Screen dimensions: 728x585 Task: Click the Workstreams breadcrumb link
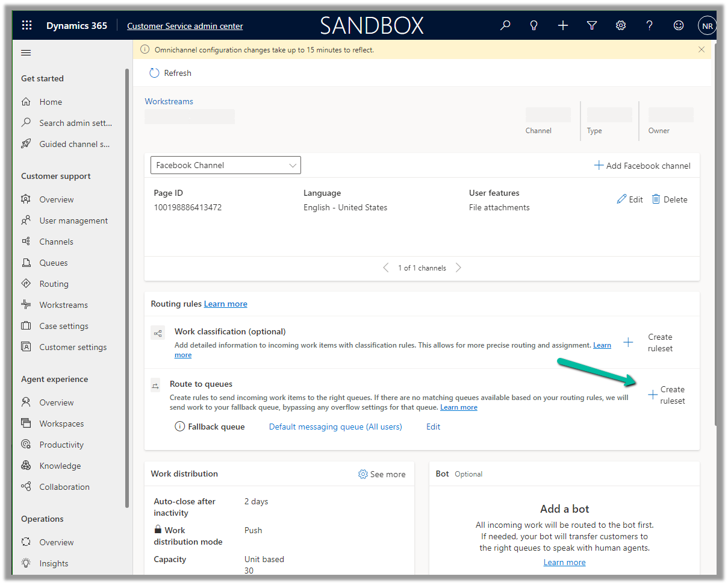pyautogui.click(x=169, y=101)
